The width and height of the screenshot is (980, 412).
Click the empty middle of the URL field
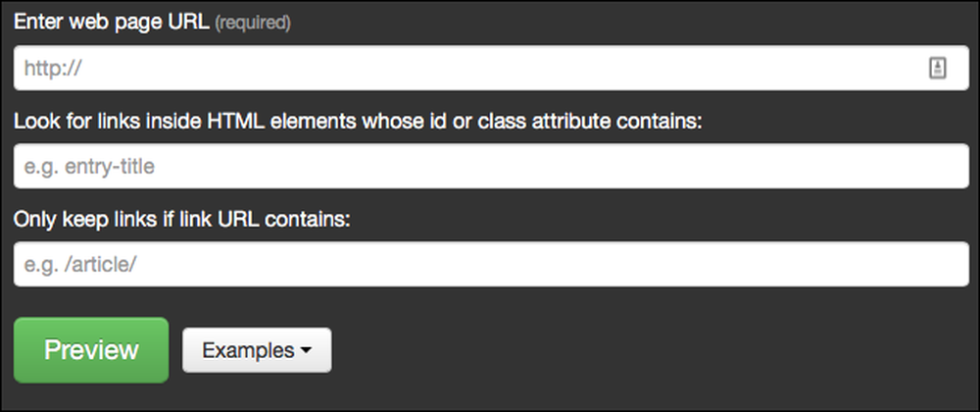click(x=491, y=68)
